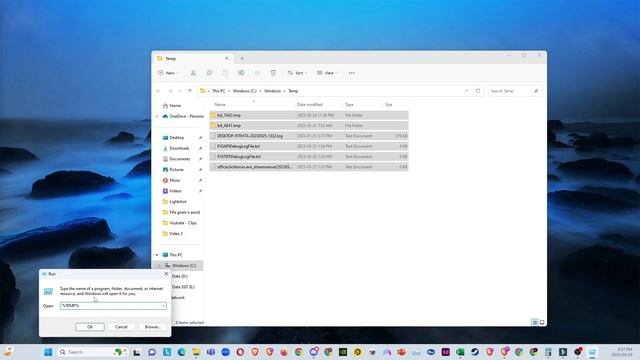640x360 pixels.
Task: Click the Open text field in the Run dialog
Action: [113, 306]
